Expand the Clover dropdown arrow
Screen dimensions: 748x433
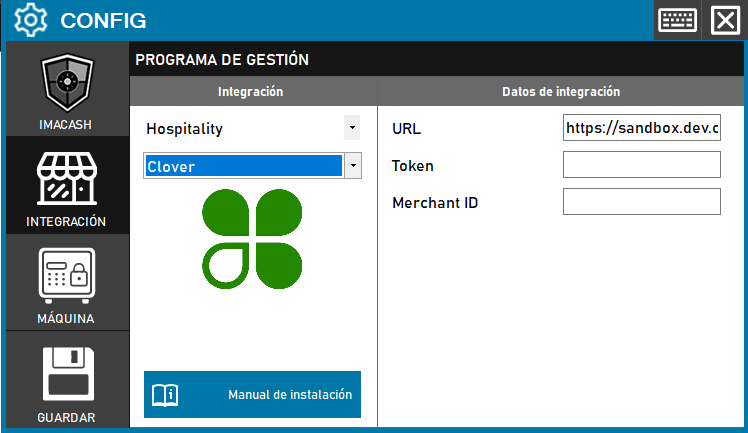pyautogui.click(x=351, y=166)
